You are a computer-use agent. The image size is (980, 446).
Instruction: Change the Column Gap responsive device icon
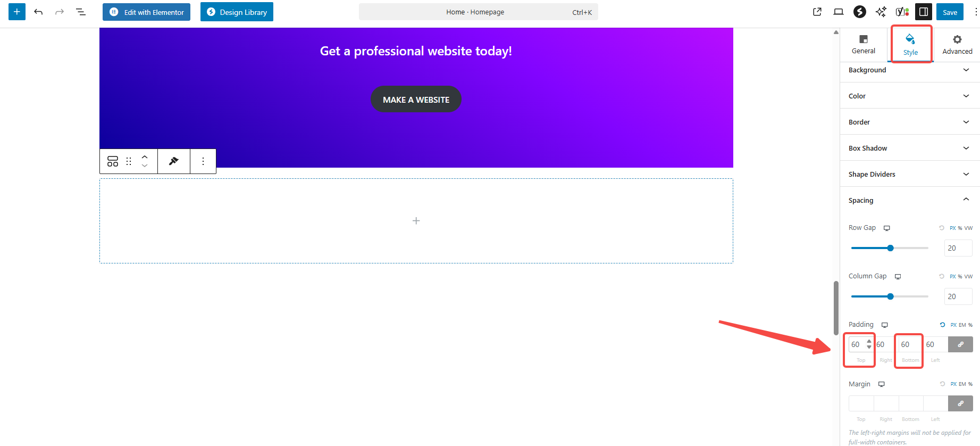click(x=898, y=277)
